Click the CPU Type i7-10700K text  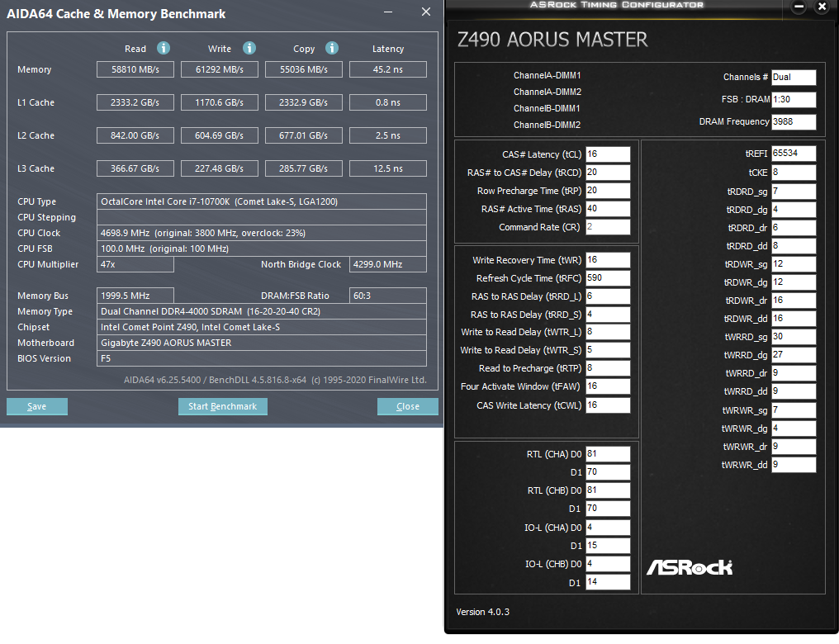click(220, 201)
